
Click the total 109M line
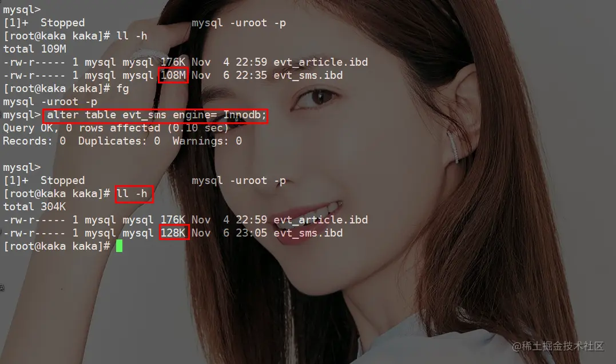[x=34, y=49]
